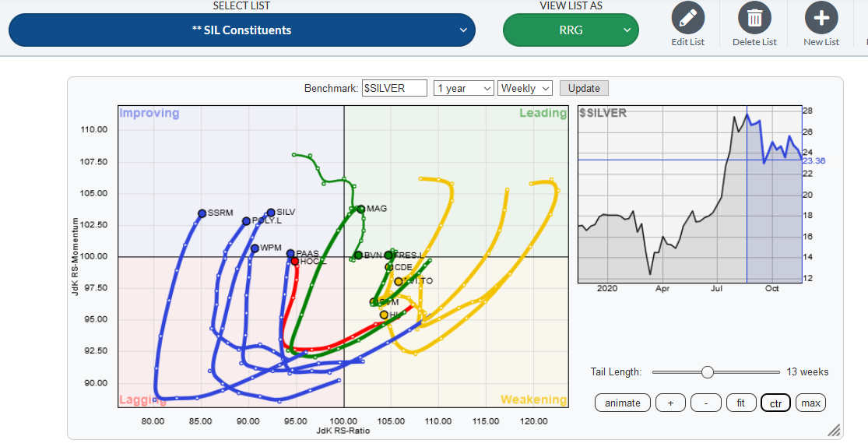Select the FRES.L data point

coord(388,255)
